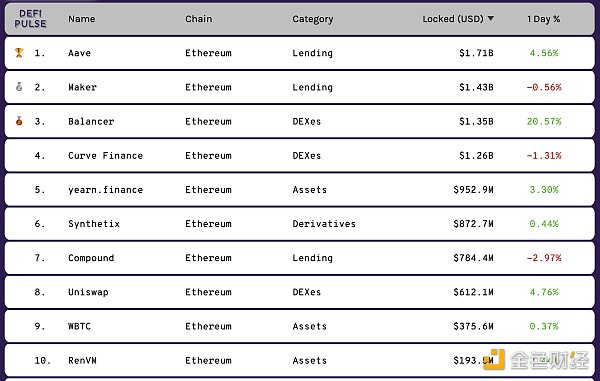600x381 pixels.
Task: Sort table by Name column header
Action: click(x=82, y=19)
